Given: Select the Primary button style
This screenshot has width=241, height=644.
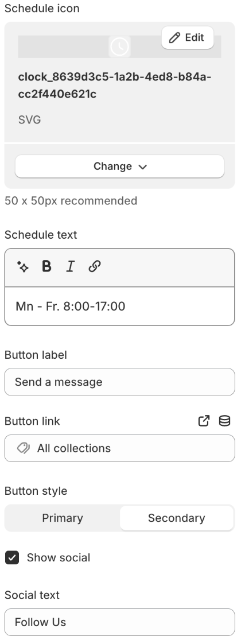Looking at the screenshot, I should pos(63,518).
